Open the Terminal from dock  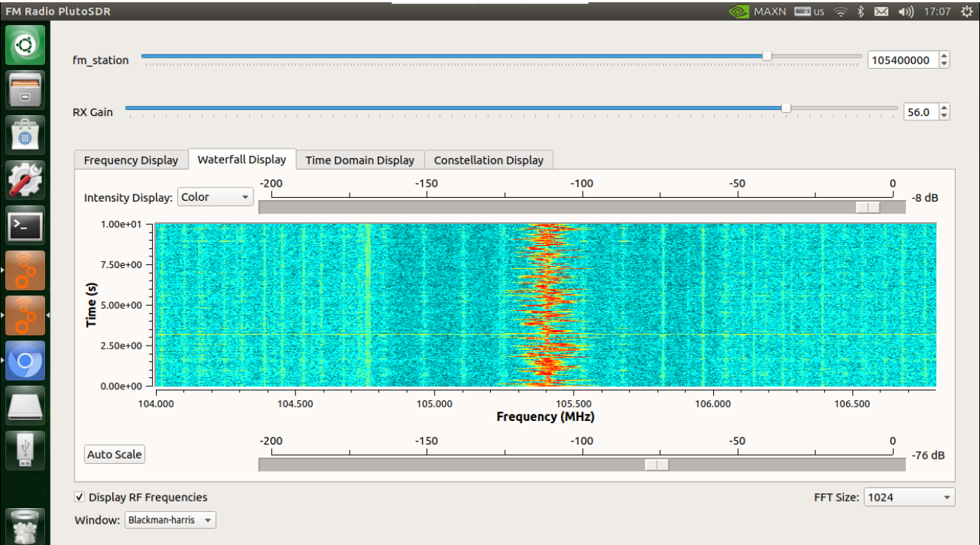[26, 224]
